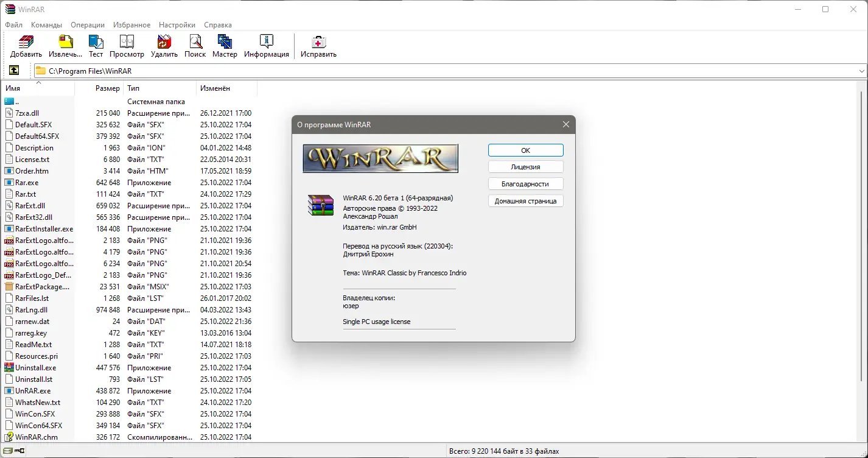Image resolution: width=868 pixels, height=458 pixels.
Task: Click the Извлечь toolbar icon
Action: (65, 42)
